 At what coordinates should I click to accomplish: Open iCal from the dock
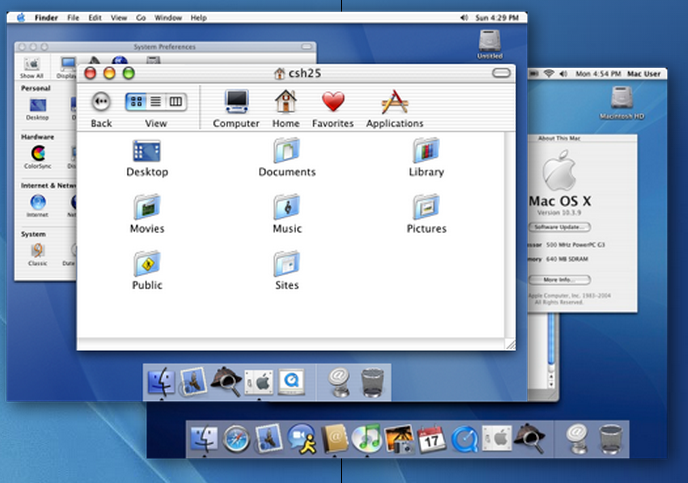(x=431, y=439)
